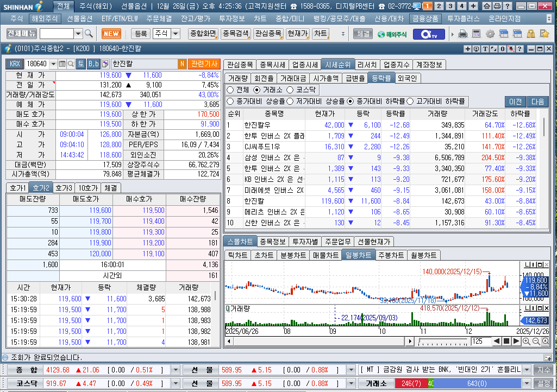Select 종가대비 하락률 radio option
Screen dimensions: 557x392
click(351, 102)
